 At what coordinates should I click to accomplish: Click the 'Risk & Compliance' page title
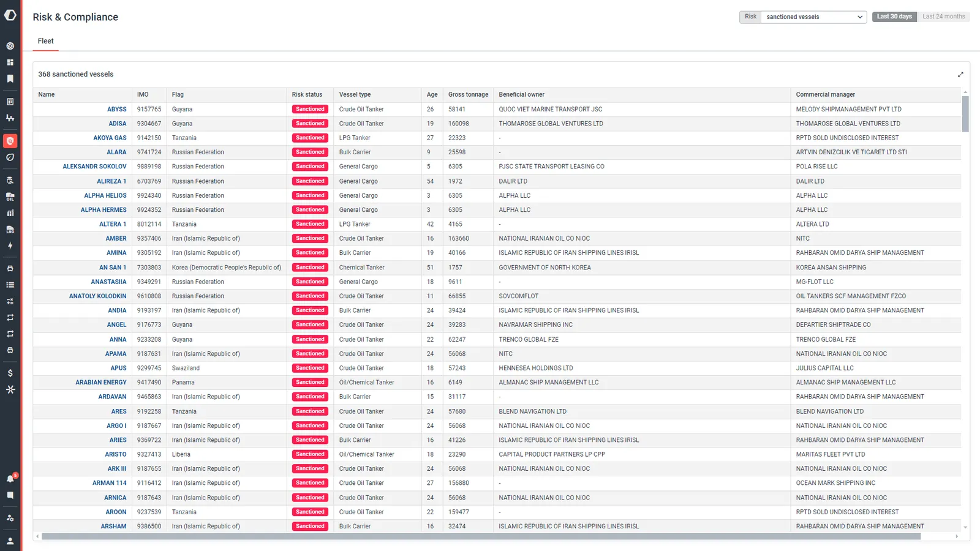point(75,17)
